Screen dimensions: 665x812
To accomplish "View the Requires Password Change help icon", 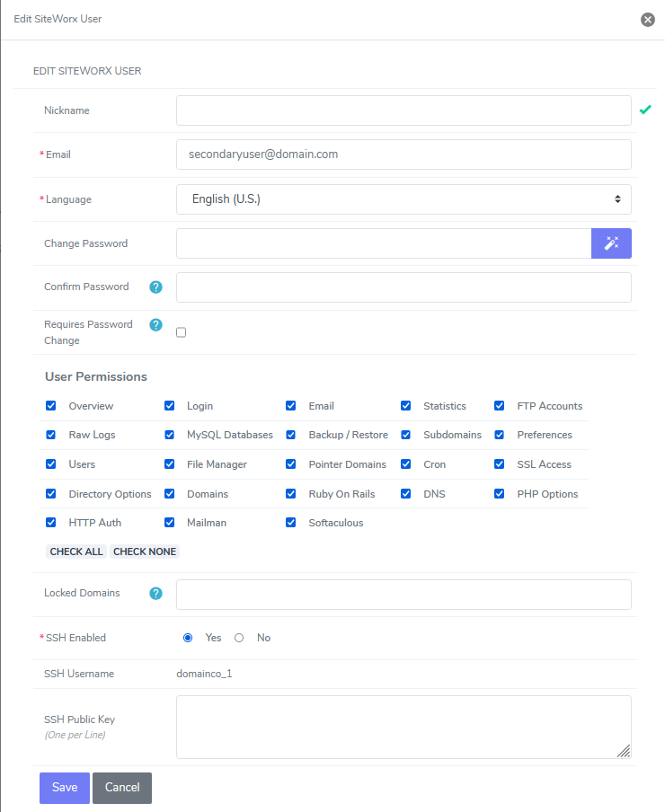I will [155, 323].
